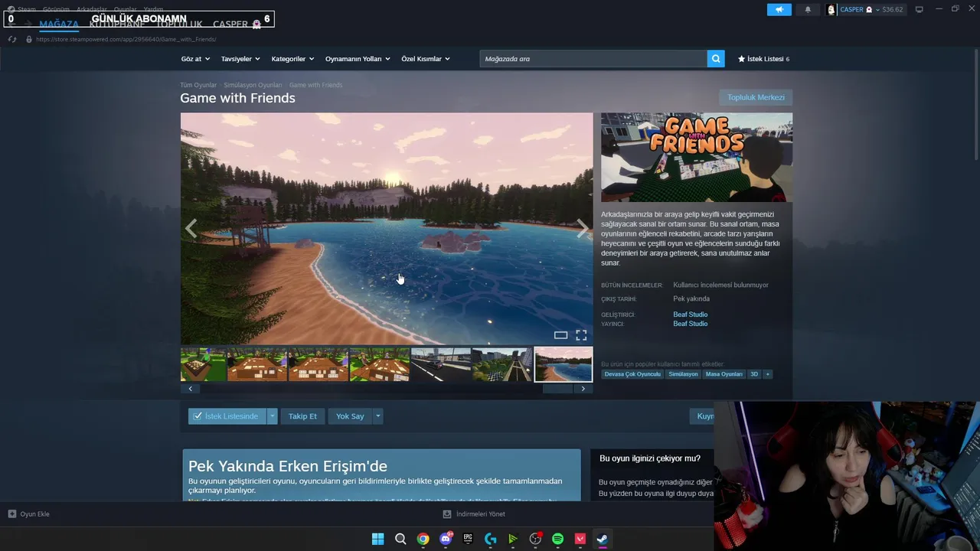The height and width of the screenshot is (551, 980).
Task: Open CASPER account dropdown with wallet balance
Action: coord(871,10)
